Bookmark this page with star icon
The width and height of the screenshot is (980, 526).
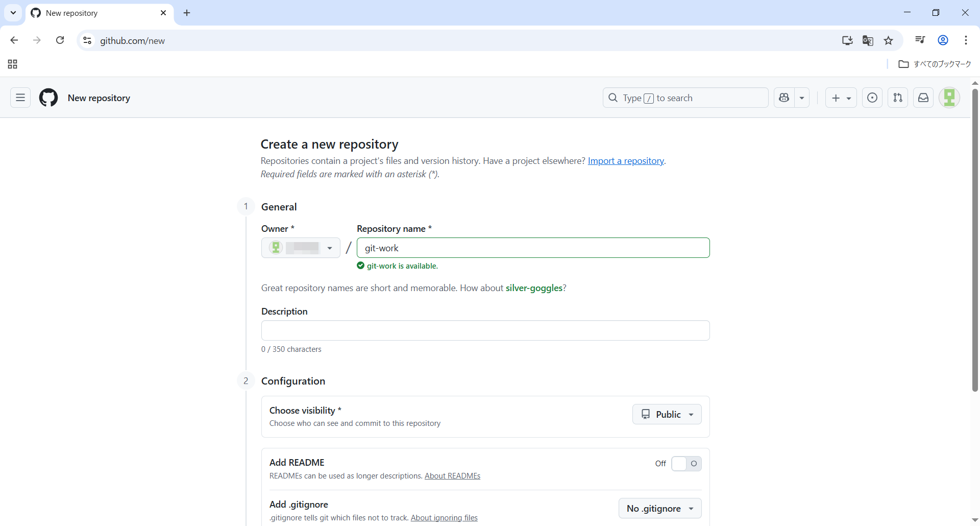pos(889,40)
